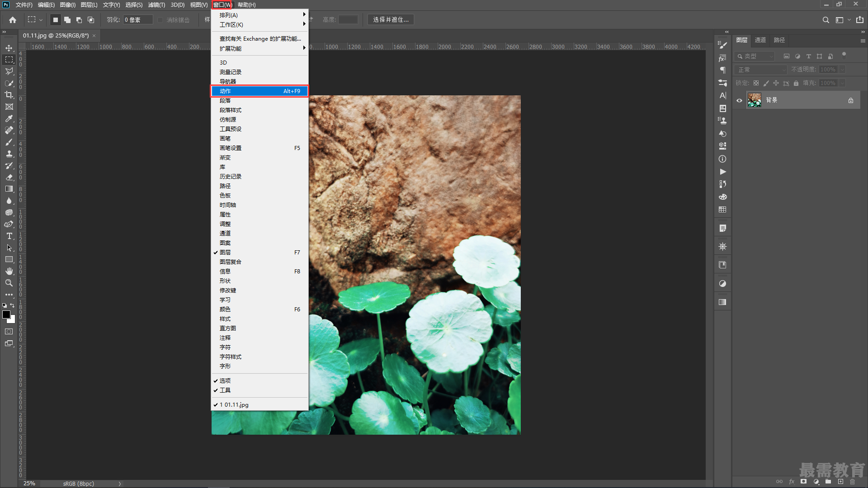Open 滤镜(T) menu
The width and height of the screenshot is (868, 488).
click(156, 5)
